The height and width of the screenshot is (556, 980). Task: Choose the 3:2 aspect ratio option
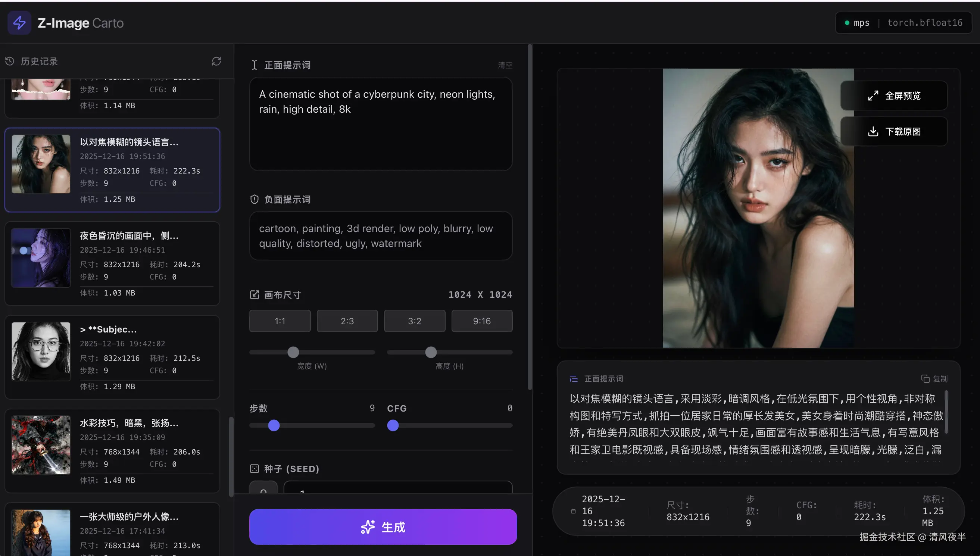point(414,321)
